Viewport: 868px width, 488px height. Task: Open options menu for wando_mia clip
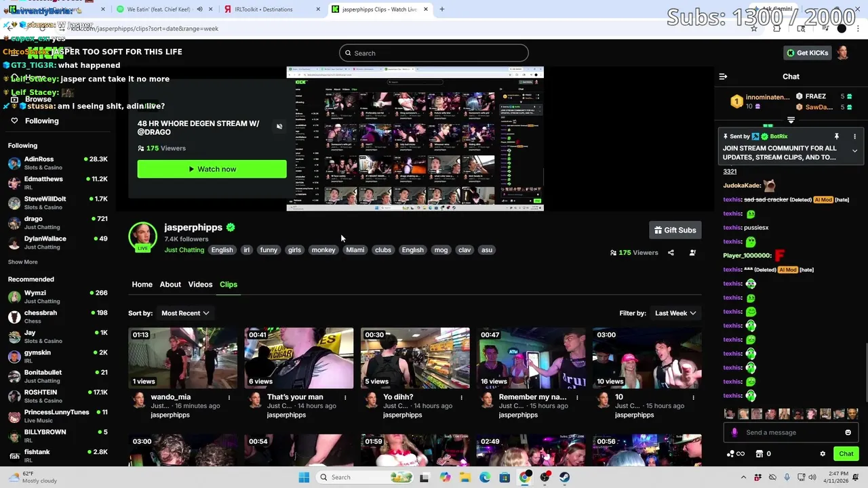(x=229, y=397)
